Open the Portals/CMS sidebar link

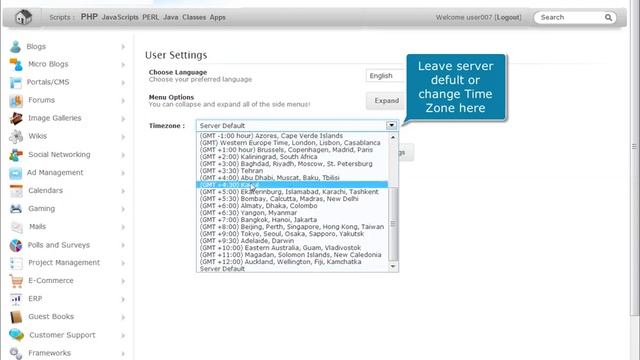pos(48,82)
